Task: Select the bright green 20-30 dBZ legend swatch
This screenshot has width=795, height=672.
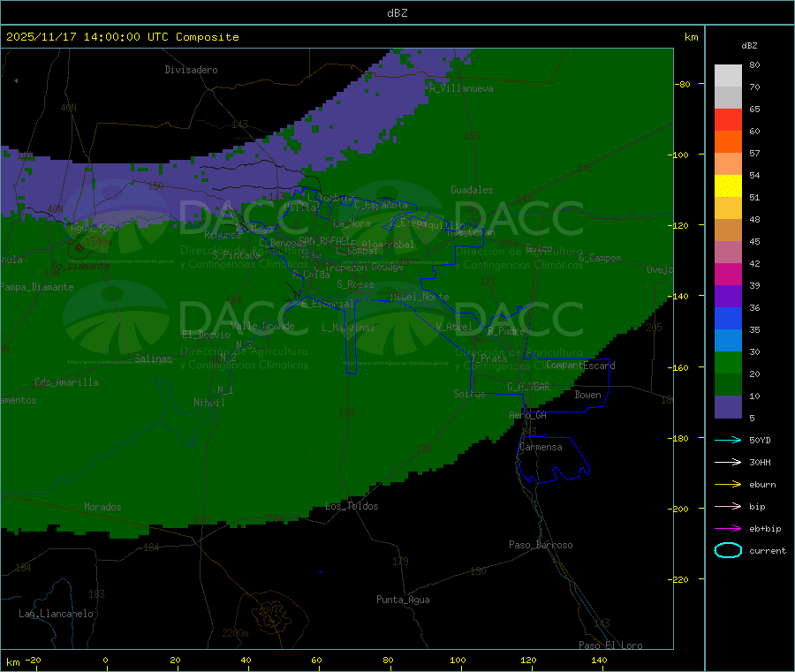Action: [x=728, y=362]
